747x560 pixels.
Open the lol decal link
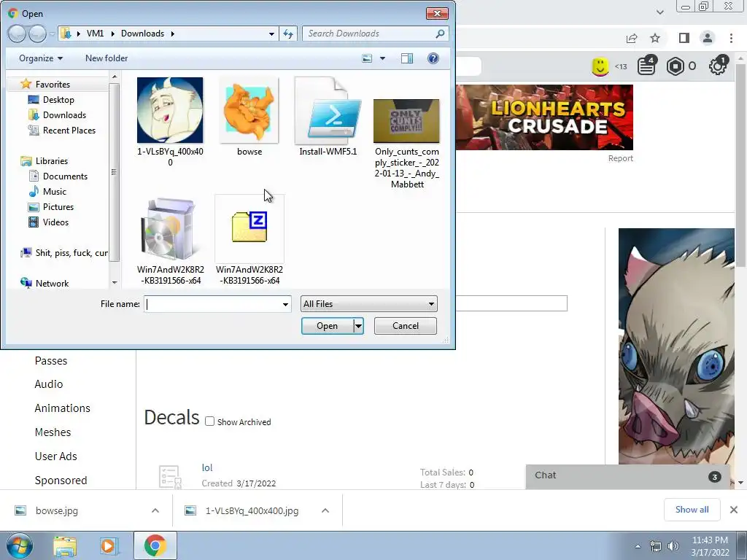pos(207,467)
